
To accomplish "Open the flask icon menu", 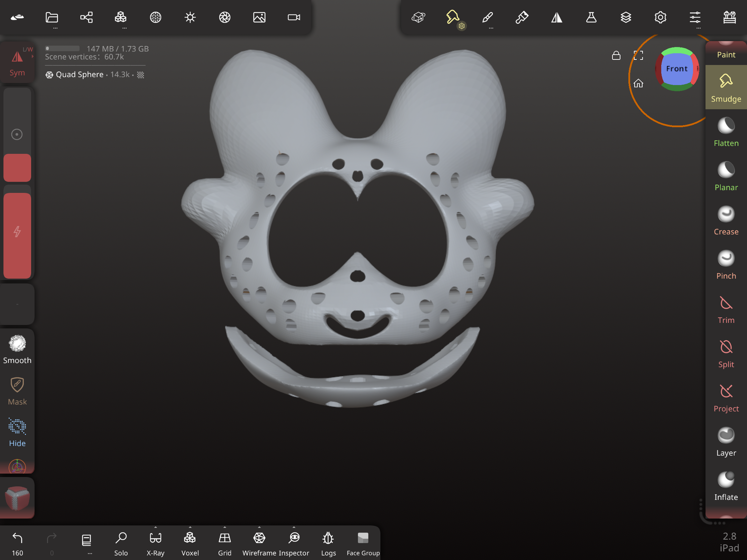I will click(591, 17).
